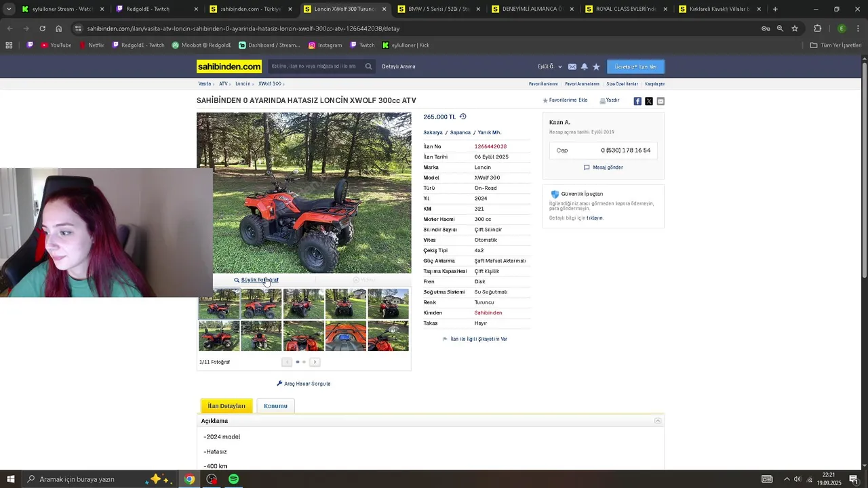Click the phone number 0 (530) 178 16 54
868x488 pixels.
click(625, 150)
